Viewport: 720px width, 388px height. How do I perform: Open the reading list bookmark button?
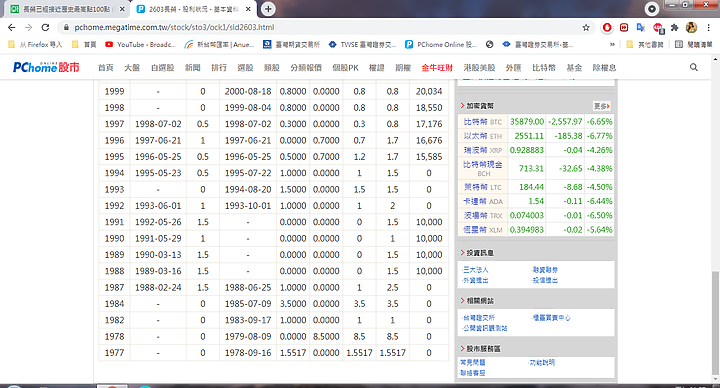(x=693, y=45)
